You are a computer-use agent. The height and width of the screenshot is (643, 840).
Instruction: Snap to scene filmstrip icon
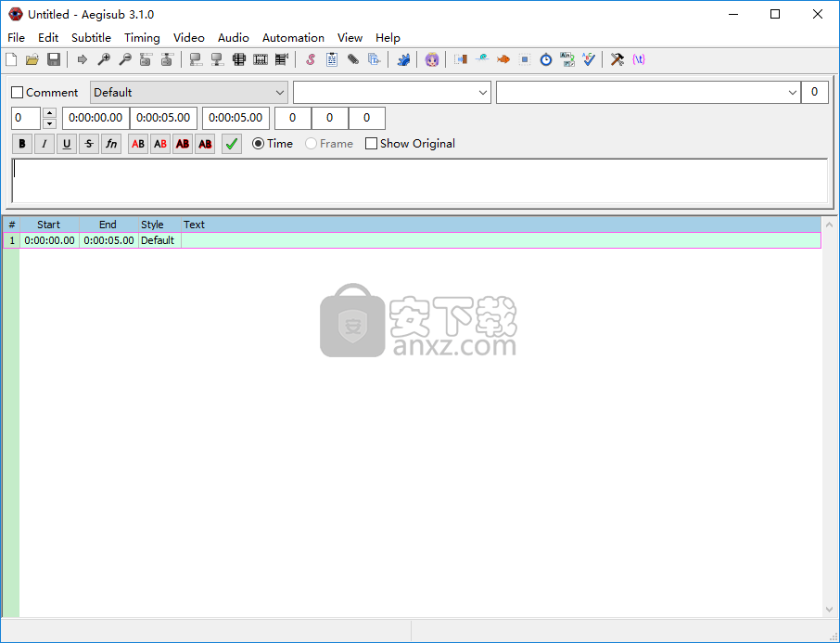[261, 59]
